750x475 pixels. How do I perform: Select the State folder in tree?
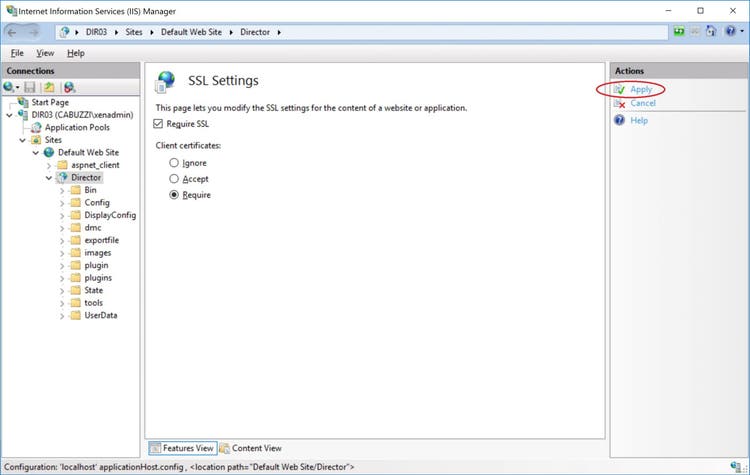(x=93, y=290)
